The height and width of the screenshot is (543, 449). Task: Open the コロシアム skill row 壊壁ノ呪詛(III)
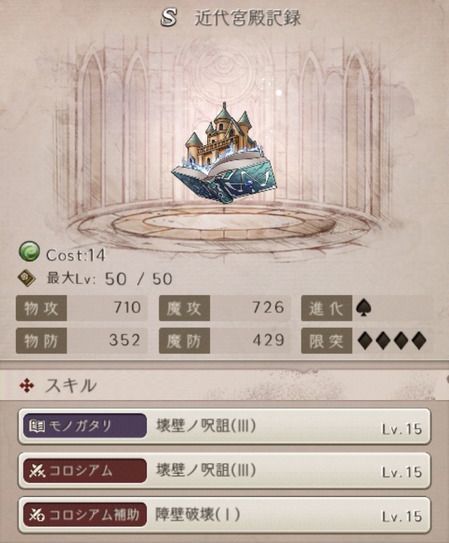coord(224,471)
